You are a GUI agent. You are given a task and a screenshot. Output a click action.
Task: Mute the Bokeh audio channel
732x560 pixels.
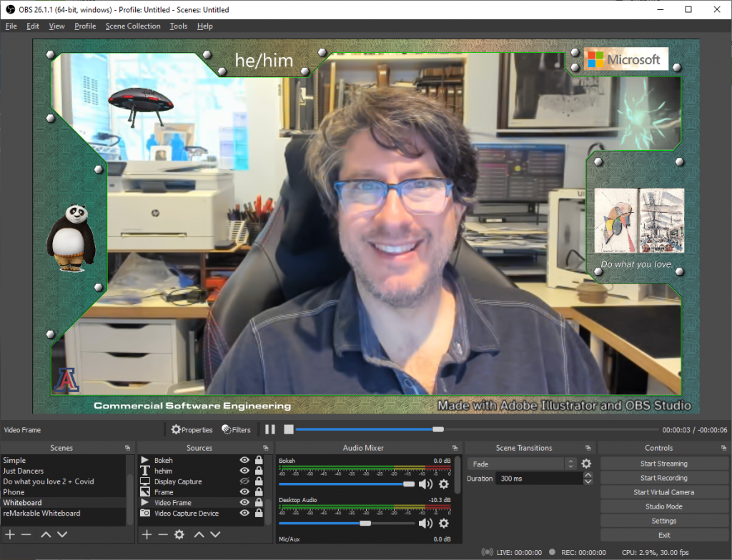[x=425, y=484]
